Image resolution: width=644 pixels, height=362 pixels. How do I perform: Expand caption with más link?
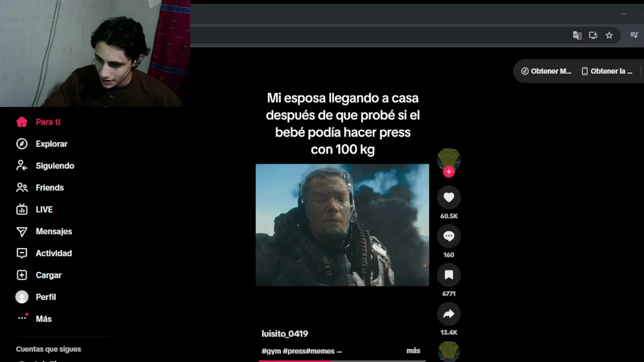(x=413, y=350)
